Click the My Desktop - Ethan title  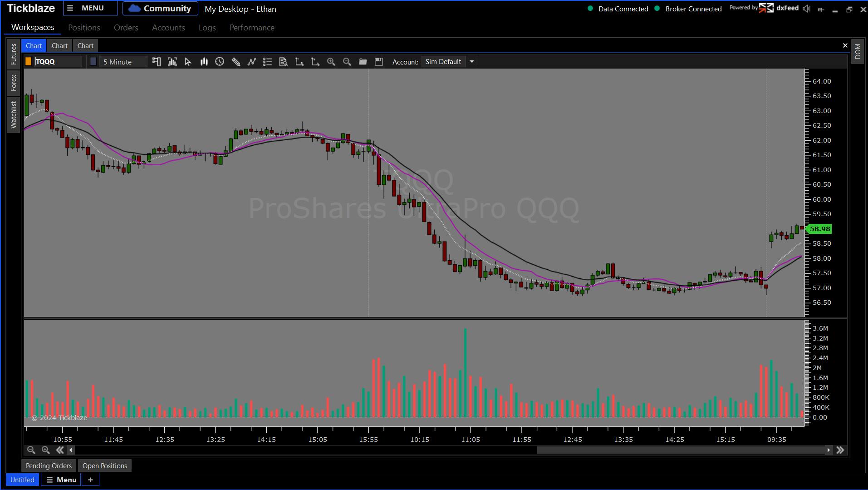point(240,9)
